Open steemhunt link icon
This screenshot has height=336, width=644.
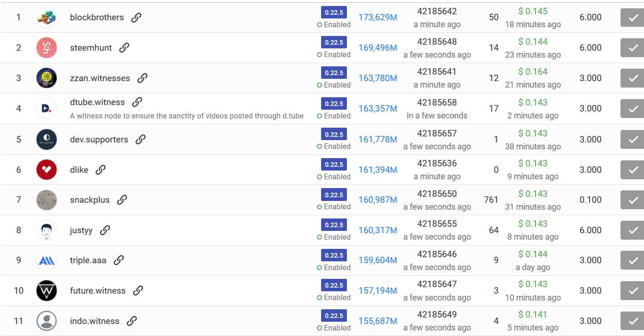(x=124, y=47)
